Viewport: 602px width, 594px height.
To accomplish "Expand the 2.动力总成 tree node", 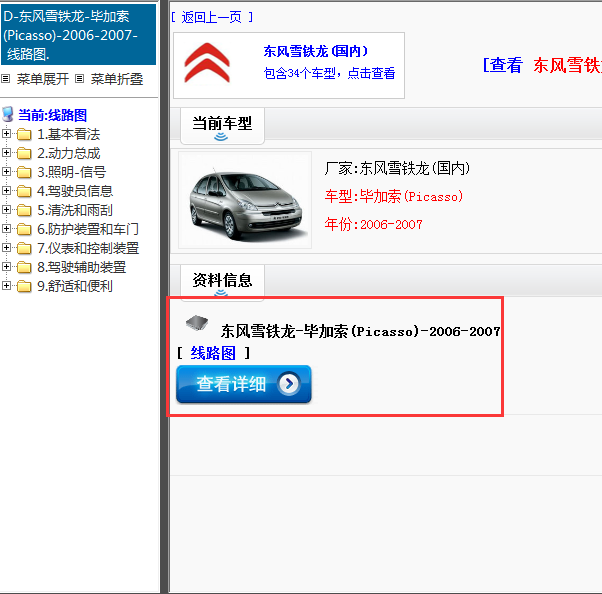I will click(x=6, y=152).
